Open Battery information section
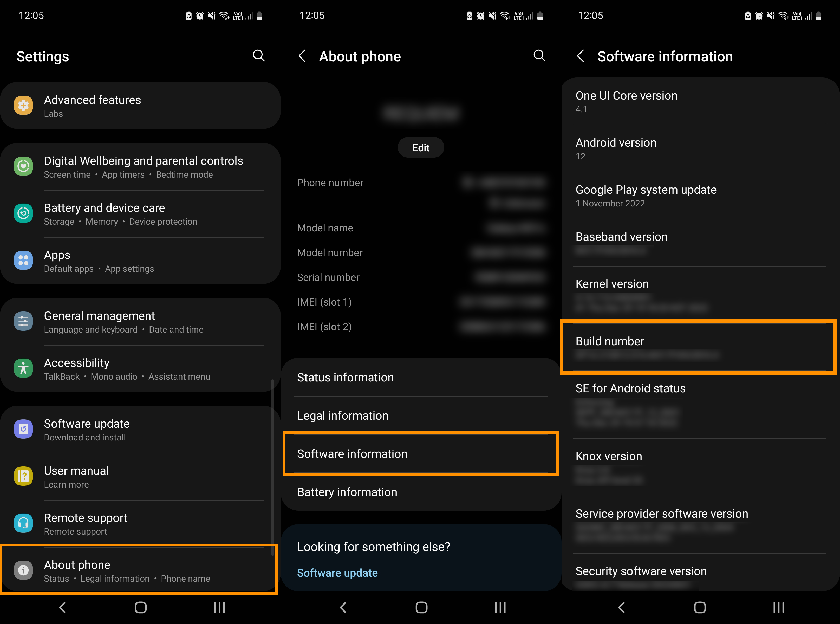The height and width of the screenshot is (624, 840). pos(420,492)
